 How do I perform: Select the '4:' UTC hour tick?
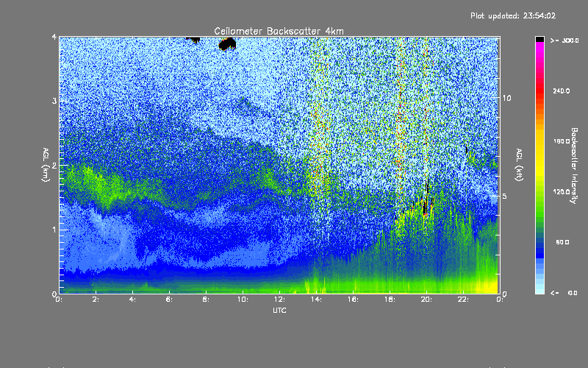[x=133, y=300]
